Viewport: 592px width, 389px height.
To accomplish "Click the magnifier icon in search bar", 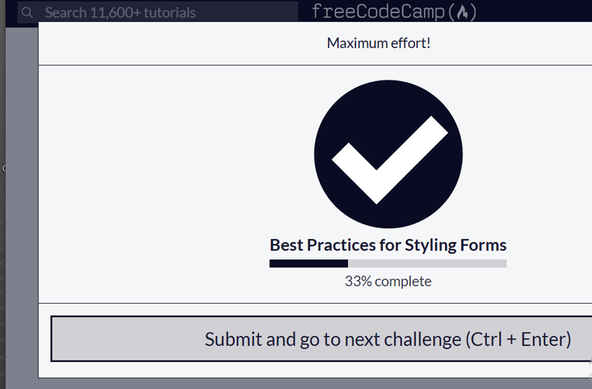I will 27,12.
